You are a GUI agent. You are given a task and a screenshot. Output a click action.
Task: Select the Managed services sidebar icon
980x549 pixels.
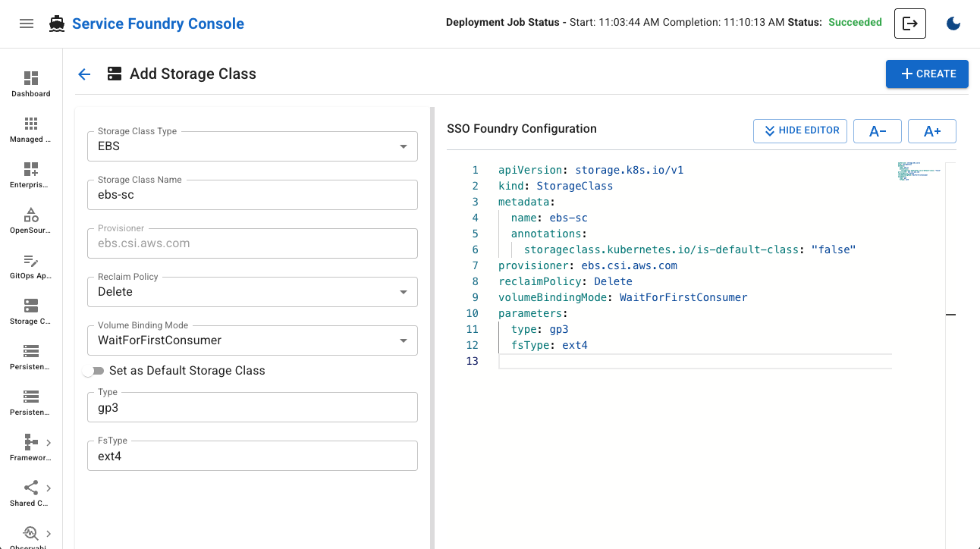coord(30,128)
